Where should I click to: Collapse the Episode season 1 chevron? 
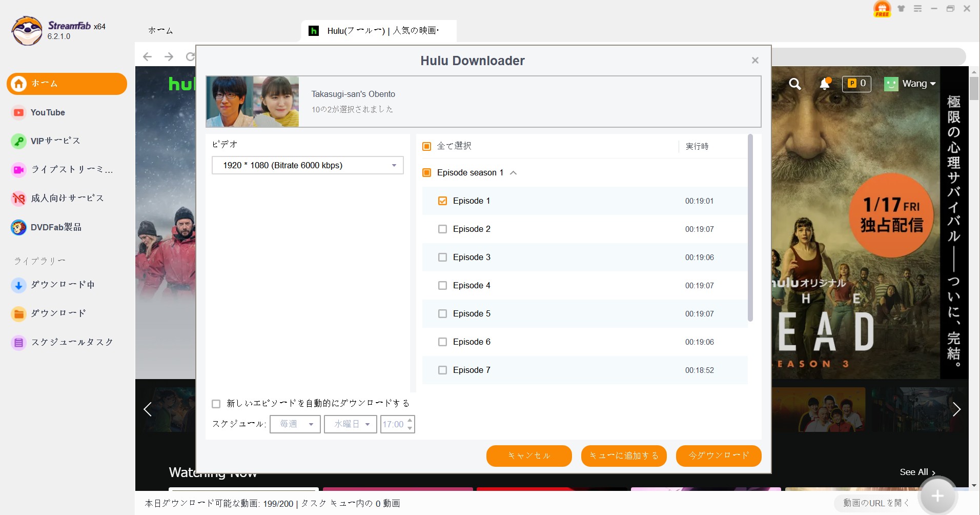(513, 173)
